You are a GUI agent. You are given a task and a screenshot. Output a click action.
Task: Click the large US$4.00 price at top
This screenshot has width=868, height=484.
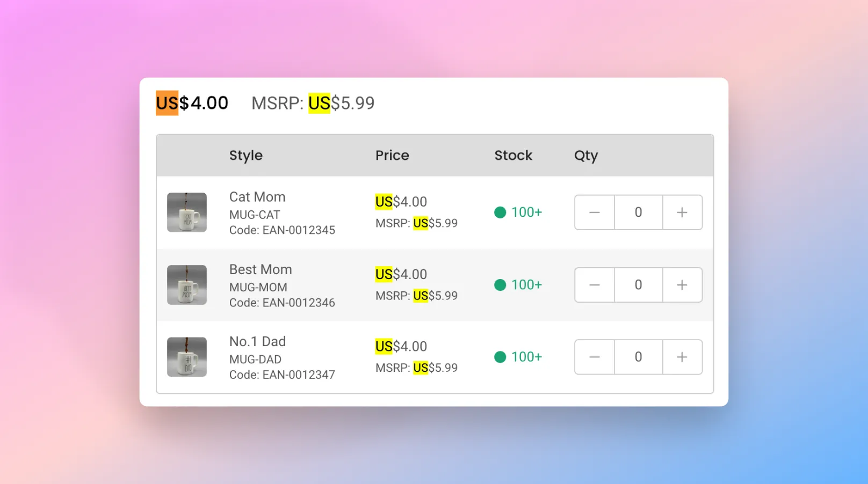click(192, 103)
